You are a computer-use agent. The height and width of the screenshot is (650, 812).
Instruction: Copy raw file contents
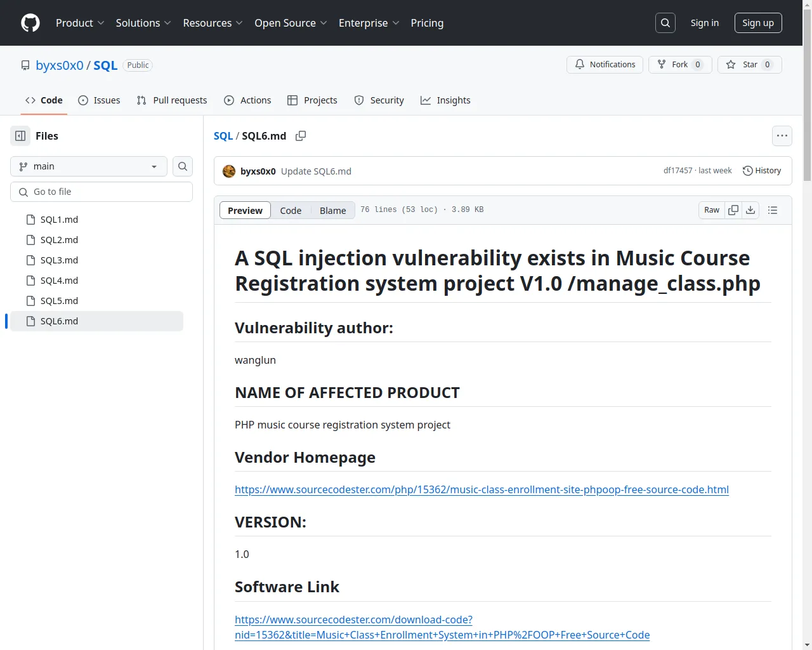coord(733,210)
